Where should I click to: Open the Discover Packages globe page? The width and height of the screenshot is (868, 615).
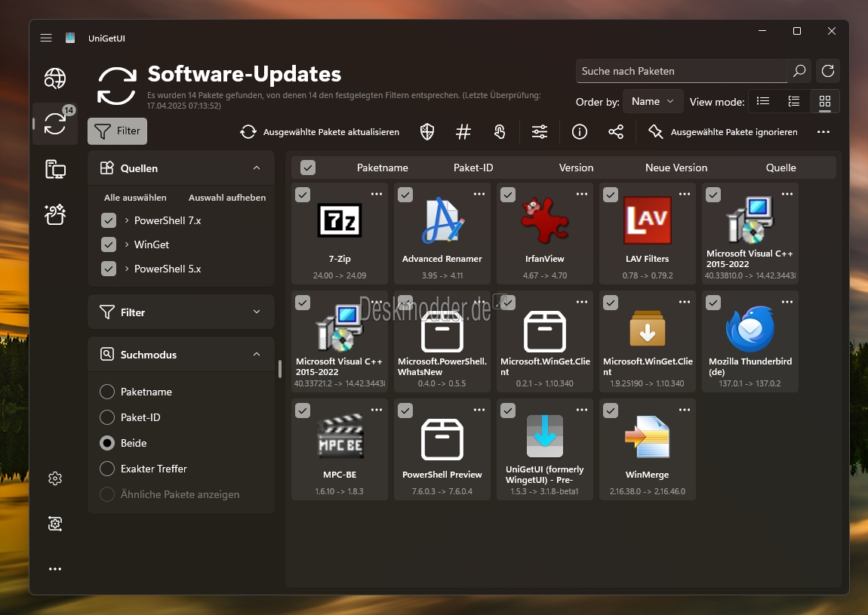click(55, 78)
